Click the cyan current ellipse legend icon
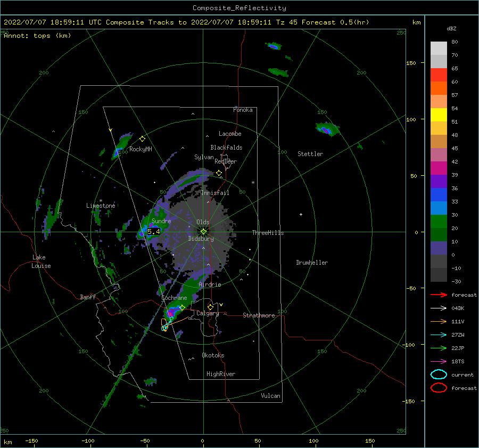The image size is (479, 448). click(x=439, y=374)
